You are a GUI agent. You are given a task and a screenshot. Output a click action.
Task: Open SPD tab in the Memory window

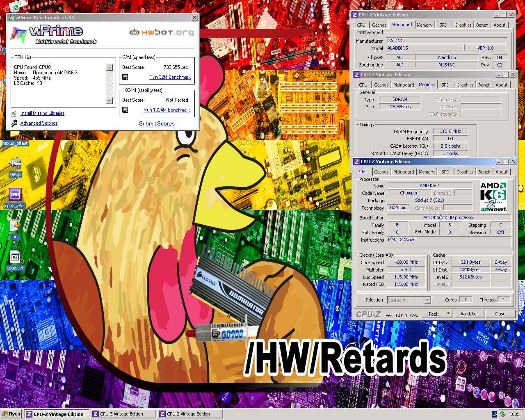[445, 85]
